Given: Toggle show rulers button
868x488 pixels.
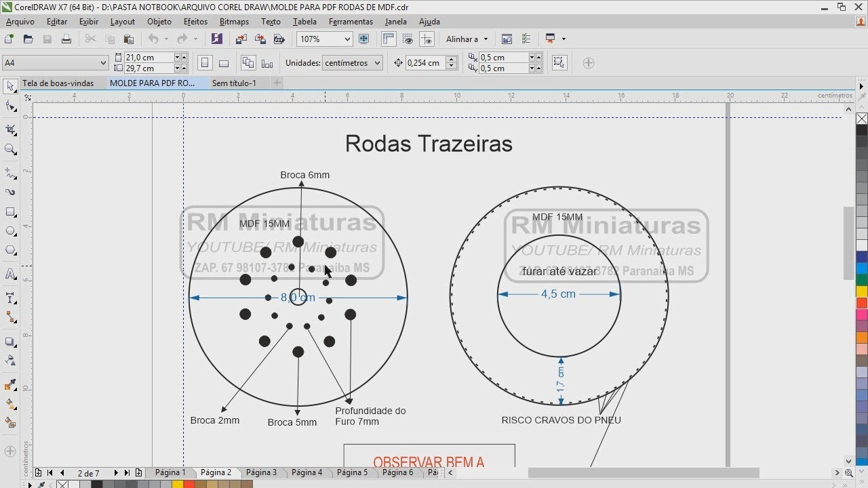Looking at the screenshot, I should point(389,39).
